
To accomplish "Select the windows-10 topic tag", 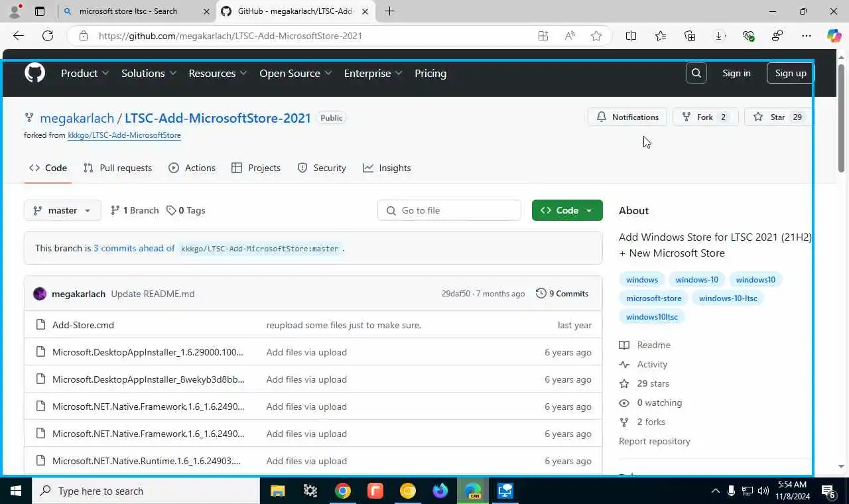I will [x=696, y=279].
